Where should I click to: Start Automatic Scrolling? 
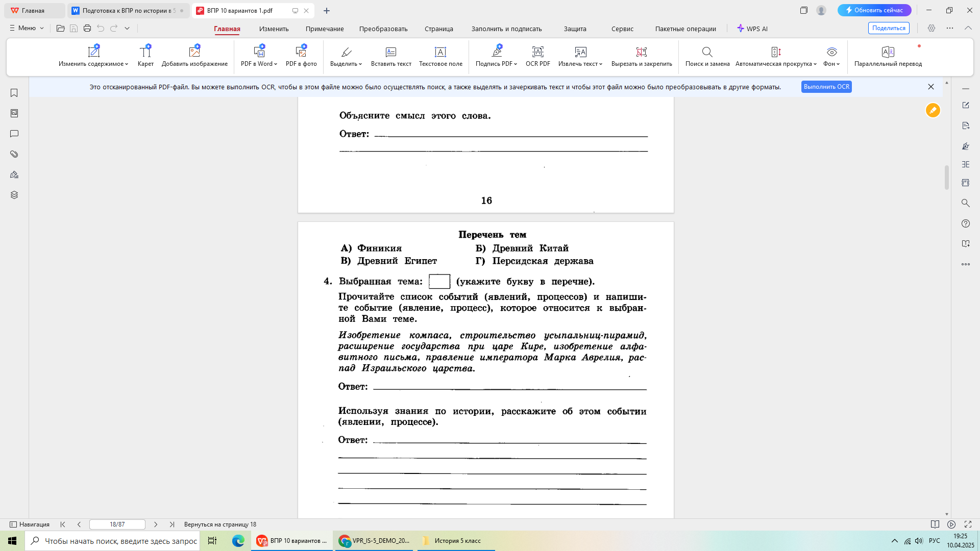click(776, 56)
